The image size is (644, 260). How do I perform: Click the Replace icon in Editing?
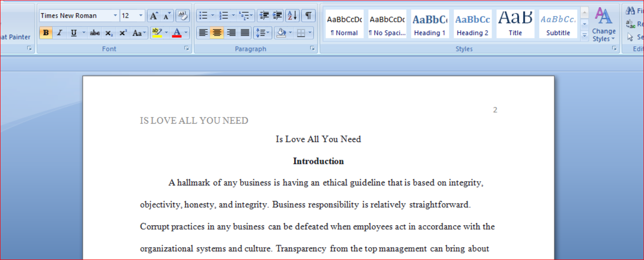[630, 24]
